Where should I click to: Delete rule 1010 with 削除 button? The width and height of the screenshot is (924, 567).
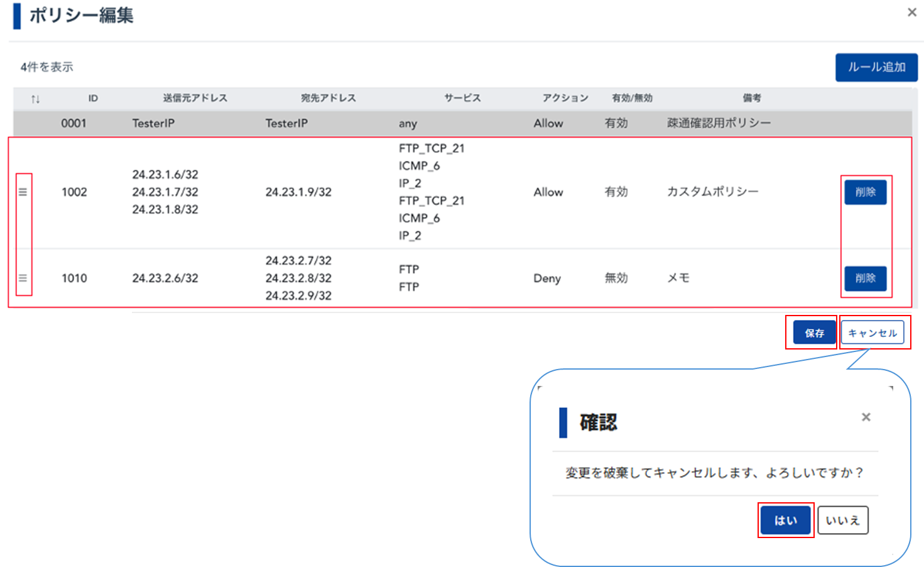tap(865, 278)
